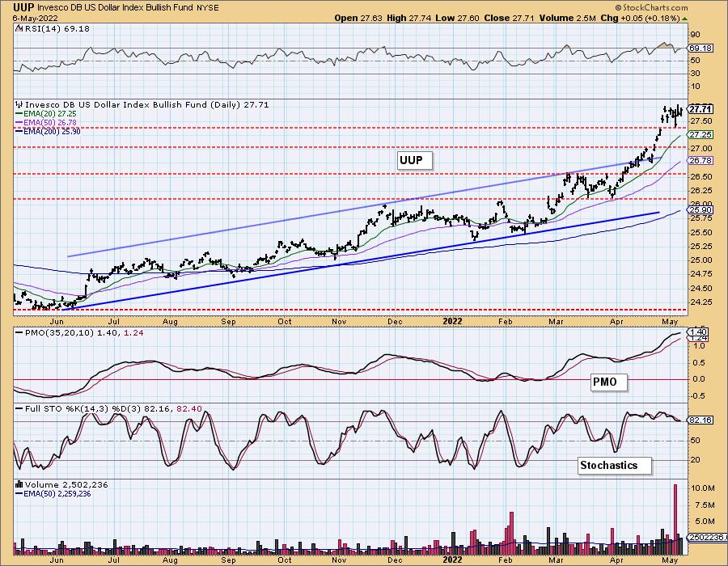Image resolution: width=728 pixels, height=566 pixels.
Task: Click the StockCharts.com watermark text
Action: click(651, 7)
